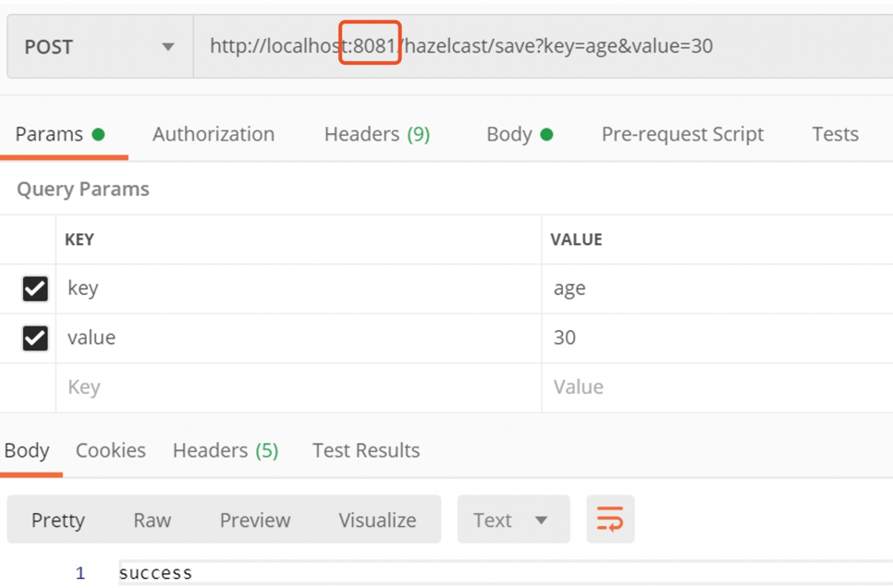Open the response Cookies tab
The width and height of the screenshot is (893, 588).
point(111,450)
